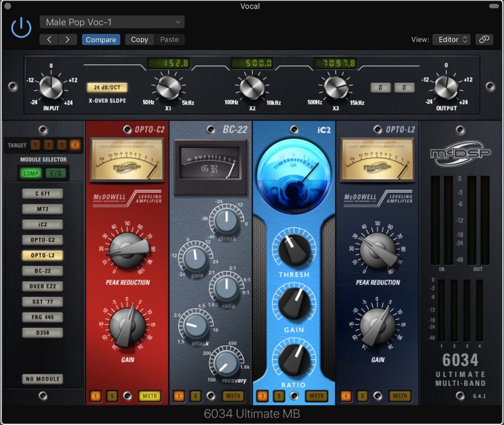Click the iC2 blue GR meter dome
The width and height of the screenshot is (504, 425).
[294, 176]
